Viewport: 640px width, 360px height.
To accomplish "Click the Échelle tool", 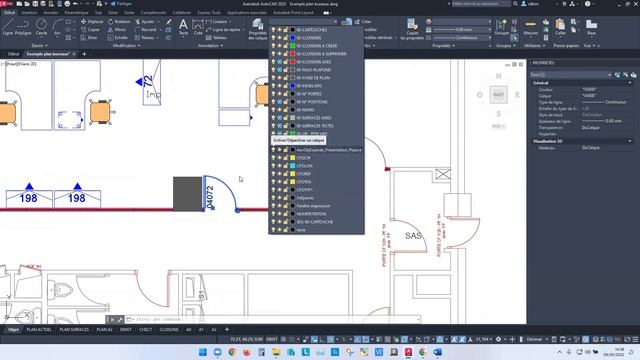I will click(118, 38).
